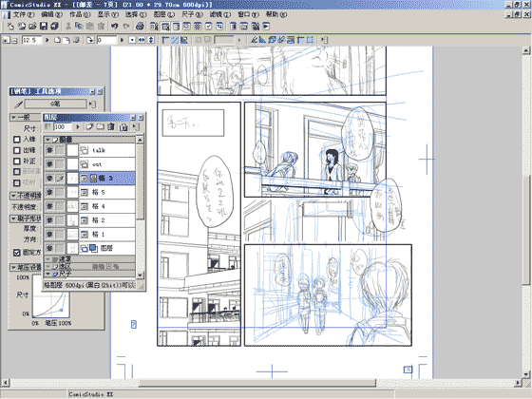Viewport: 532px width, 399px height.
Task: Click the zoom in icon beside 12.5
Action: (x=6, y=40)
